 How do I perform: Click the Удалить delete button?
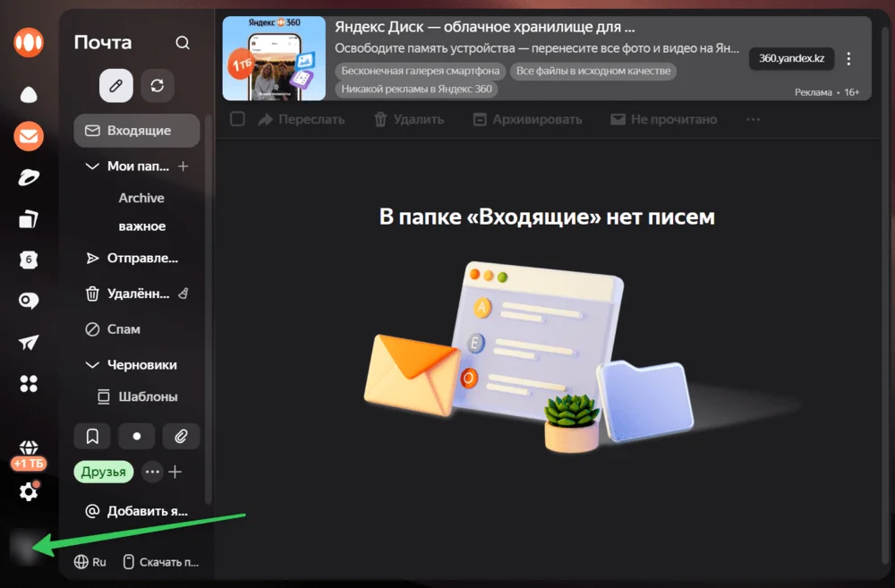tap(409, 119)
